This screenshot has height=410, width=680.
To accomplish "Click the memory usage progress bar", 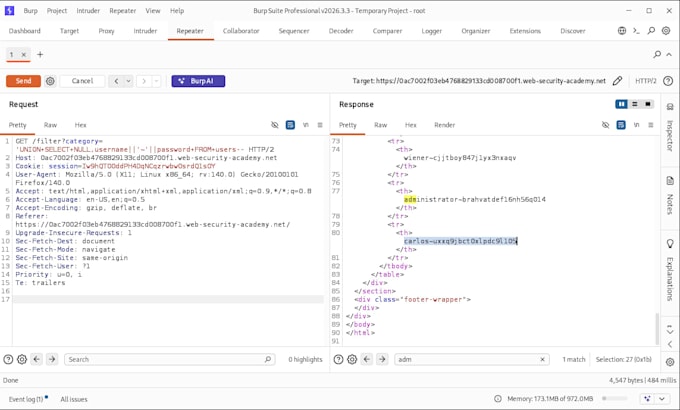I will click(615, 399).
